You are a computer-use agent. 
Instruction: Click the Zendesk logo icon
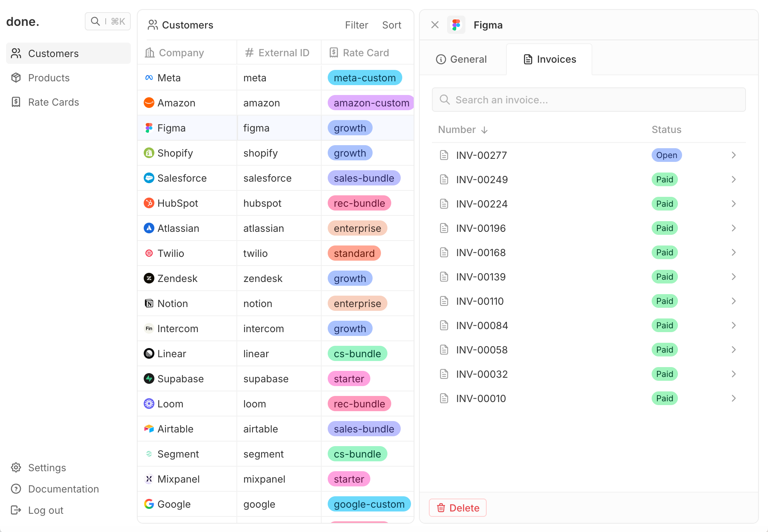[x=149, y=278]
